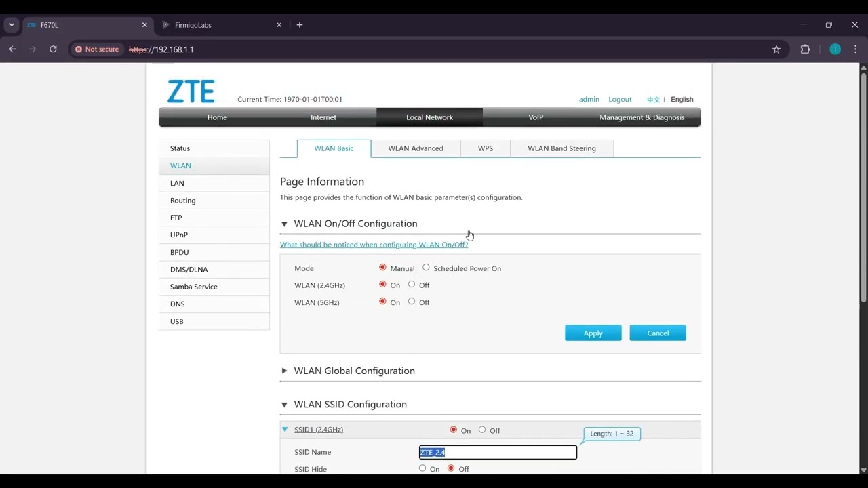Close the FirmiqoLabs tab
This screenshot has width=868, height=488.
[x=279, y=25]
